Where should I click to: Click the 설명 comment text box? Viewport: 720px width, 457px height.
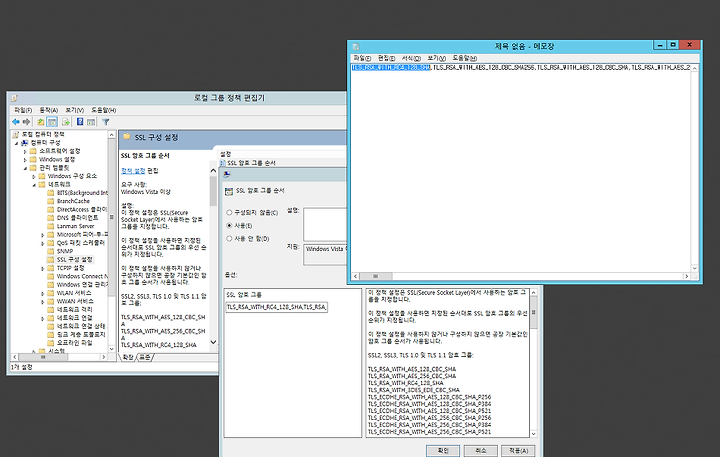point(325,224)
